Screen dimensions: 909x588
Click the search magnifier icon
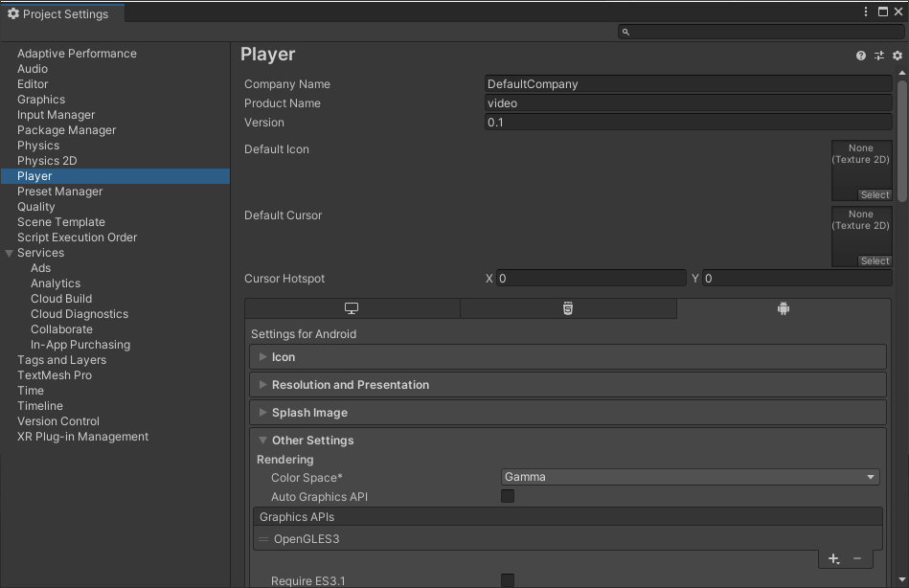625,32
